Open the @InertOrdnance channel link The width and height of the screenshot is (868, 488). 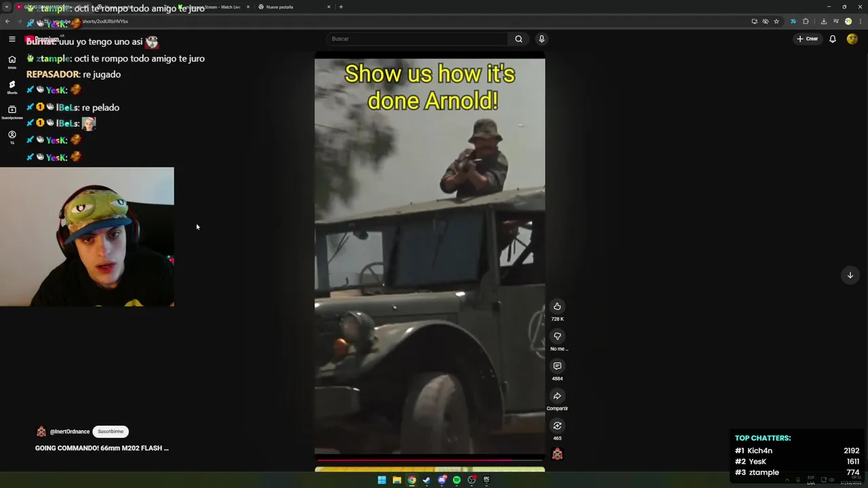click(70, 432)
